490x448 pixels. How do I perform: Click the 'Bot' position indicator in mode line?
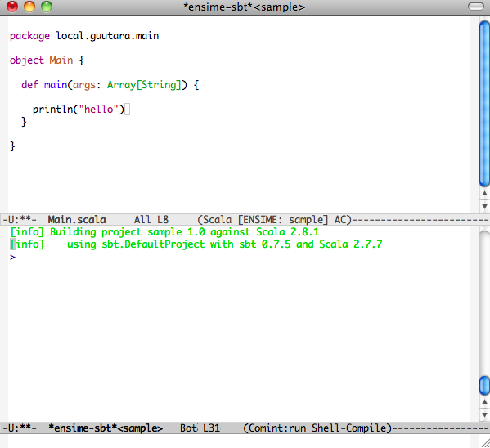click(x=188, y=428)
